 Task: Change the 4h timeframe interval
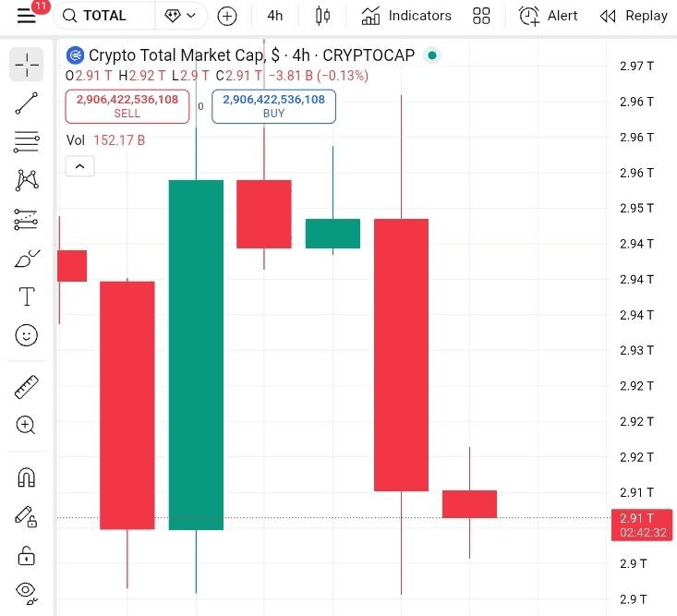pyautogui.click(x=275, y=16)
